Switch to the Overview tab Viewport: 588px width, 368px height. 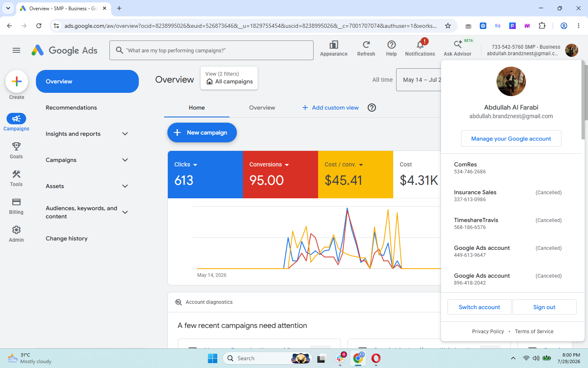tap(262, 108)
